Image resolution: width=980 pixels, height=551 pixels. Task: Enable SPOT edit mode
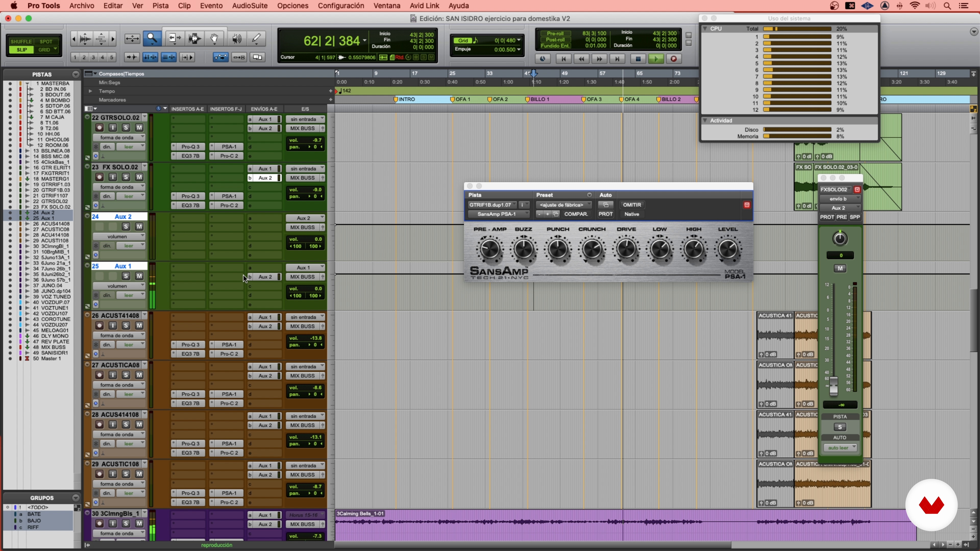point(46,41)
